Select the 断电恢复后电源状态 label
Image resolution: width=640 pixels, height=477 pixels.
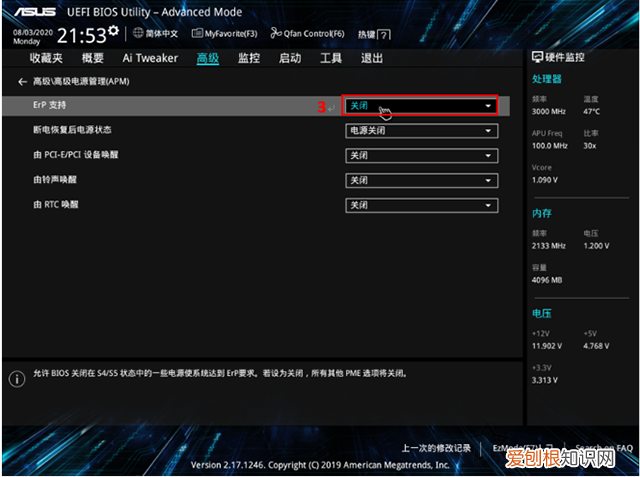pyautogui.click(x=72, y=130)
